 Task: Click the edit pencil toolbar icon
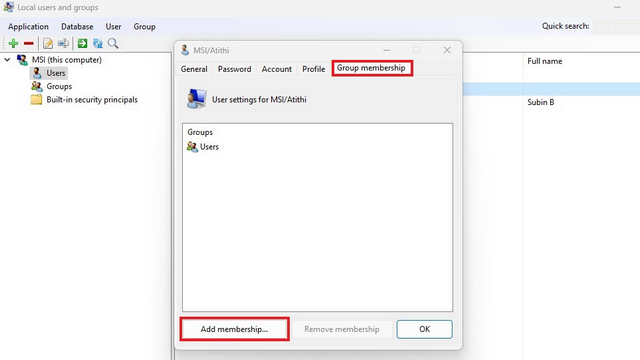point(48,43)
